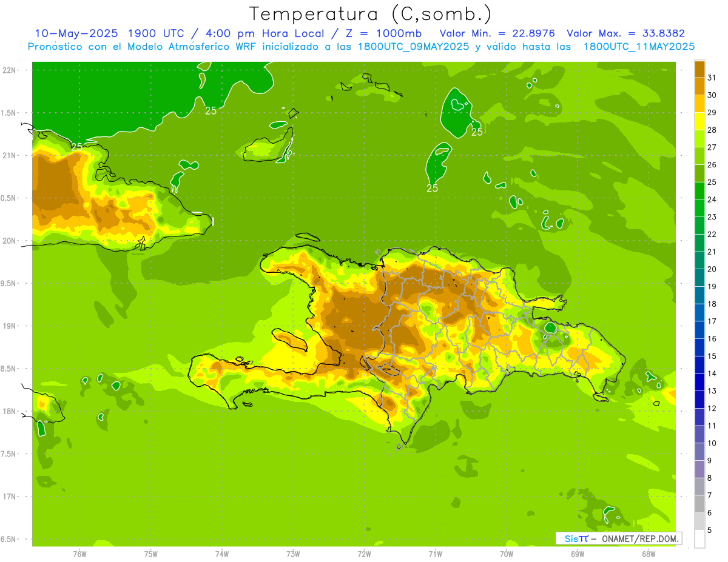
Task: Click the '76W' longitude axis label
Action: (79, 554)
